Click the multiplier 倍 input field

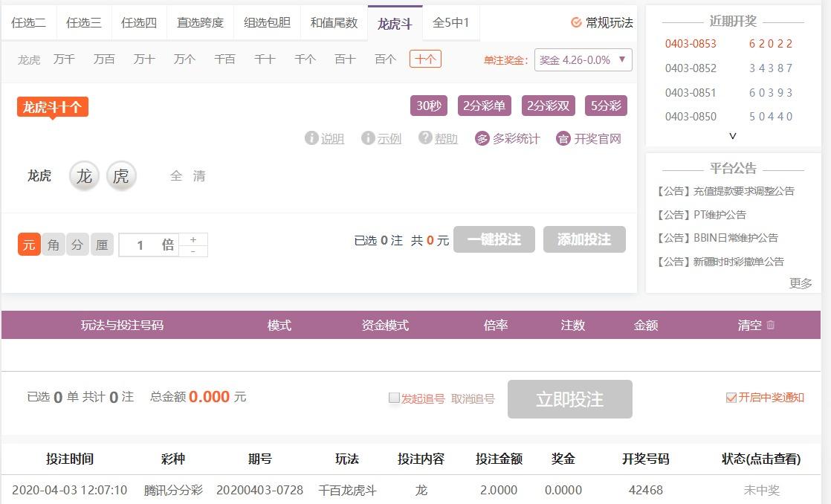[x=141, y=245]
